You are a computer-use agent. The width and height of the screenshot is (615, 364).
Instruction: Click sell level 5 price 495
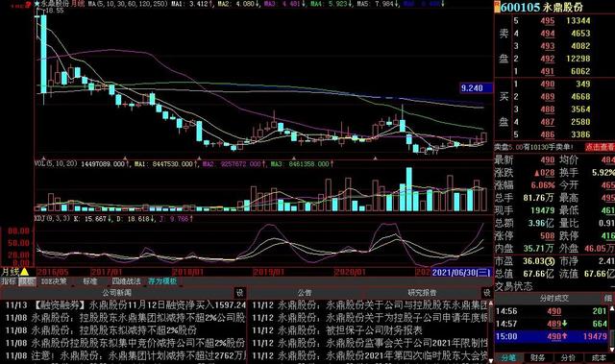pyautogui.click(x=548, y=21)
